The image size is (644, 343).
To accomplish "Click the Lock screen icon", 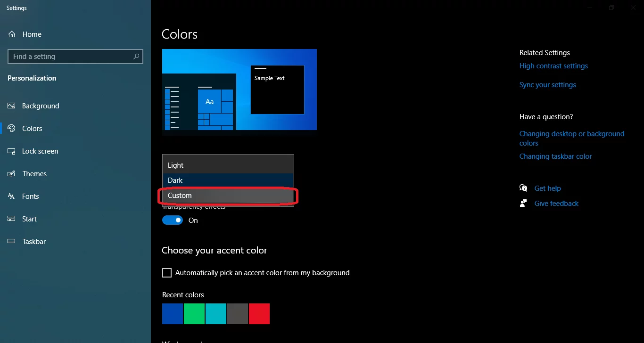I will pos(12,151).
